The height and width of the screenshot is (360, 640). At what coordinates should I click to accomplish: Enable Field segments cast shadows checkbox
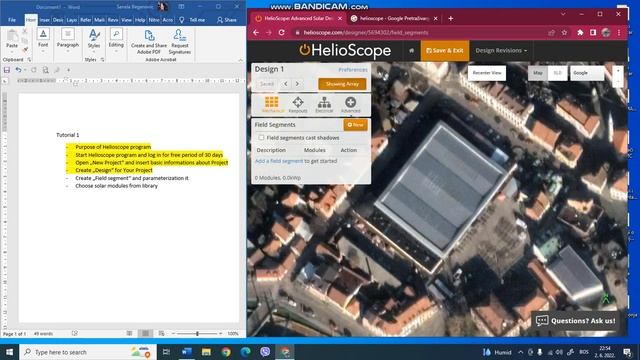[261, 138]
